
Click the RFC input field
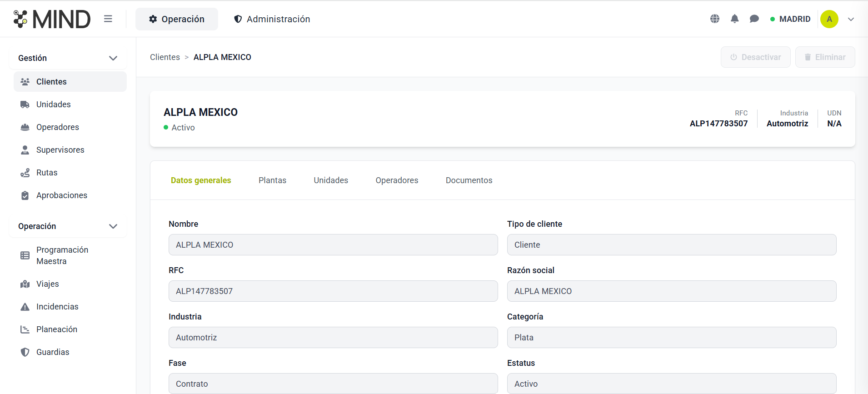(333, 291)
